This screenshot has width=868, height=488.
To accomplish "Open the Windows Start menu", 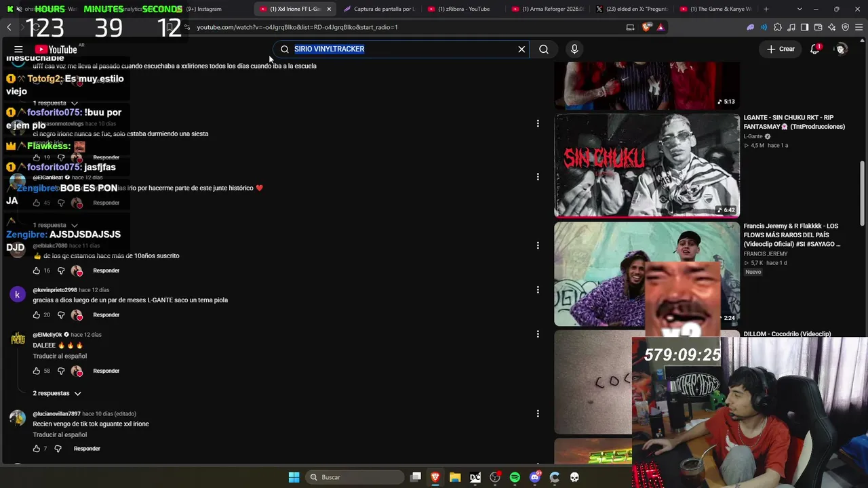I will [294, 477].
